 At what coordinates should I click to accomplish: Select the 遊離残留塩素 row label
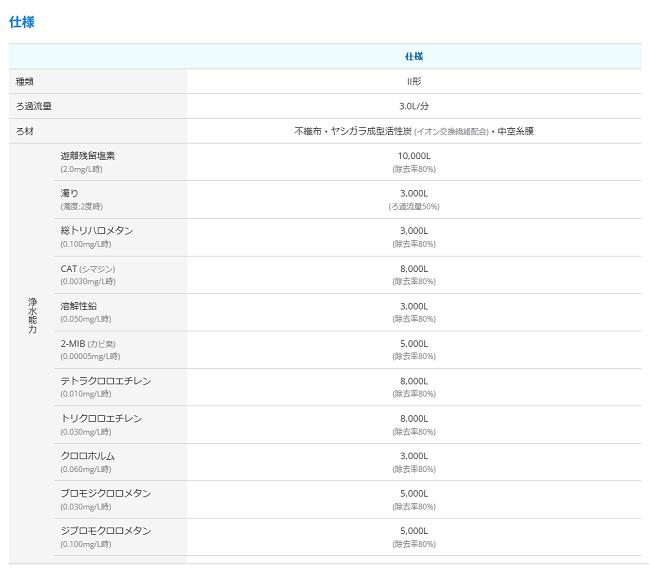(x=86, y=155)
